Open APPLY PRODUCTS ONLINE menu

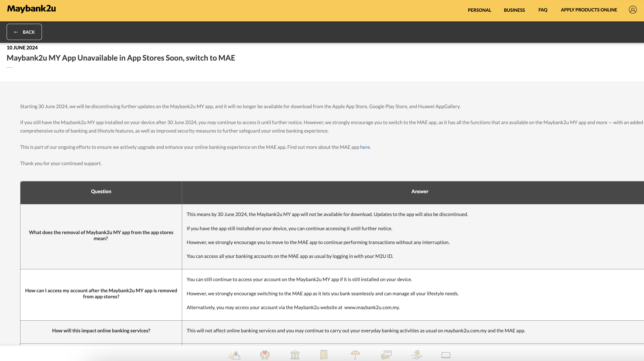point(589,10)
